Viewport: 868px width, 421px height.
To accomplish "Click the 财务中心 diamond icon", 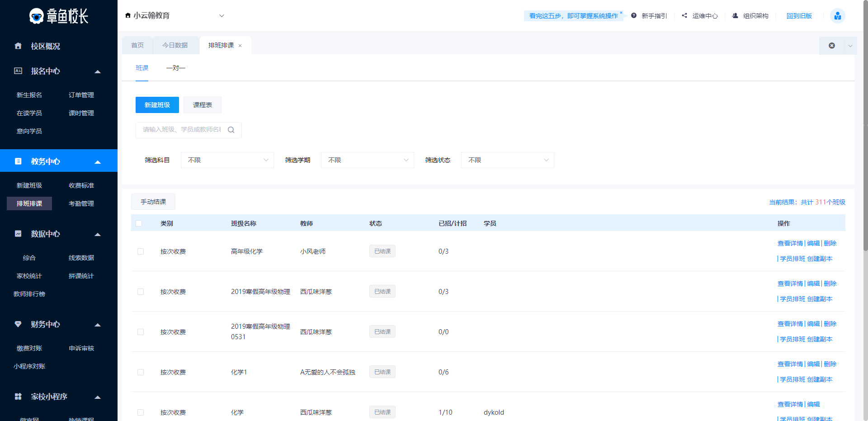I will [18, 324].
